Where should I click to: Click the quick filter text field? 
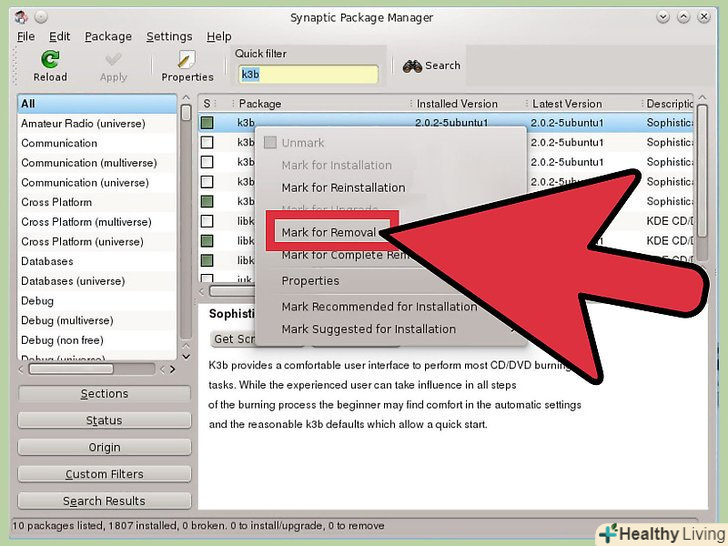308,74
